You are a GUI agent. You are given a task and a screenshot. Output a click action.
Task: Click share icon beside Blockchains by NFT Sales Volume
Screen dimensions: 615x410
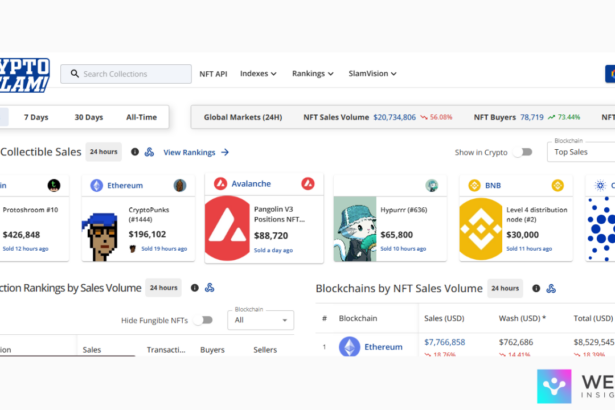(551, 288)
